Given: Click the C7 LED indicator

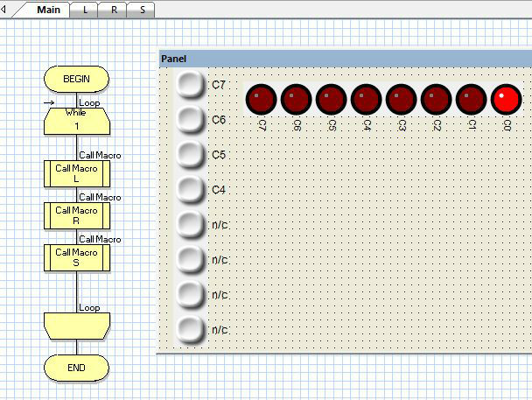Looking at the screenshot, I should 262,100.
